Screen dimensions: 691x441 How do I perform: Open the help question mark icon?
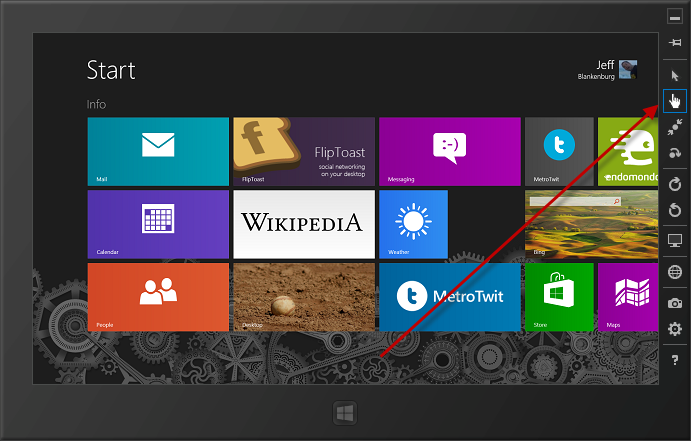click(x=675, y=360)
